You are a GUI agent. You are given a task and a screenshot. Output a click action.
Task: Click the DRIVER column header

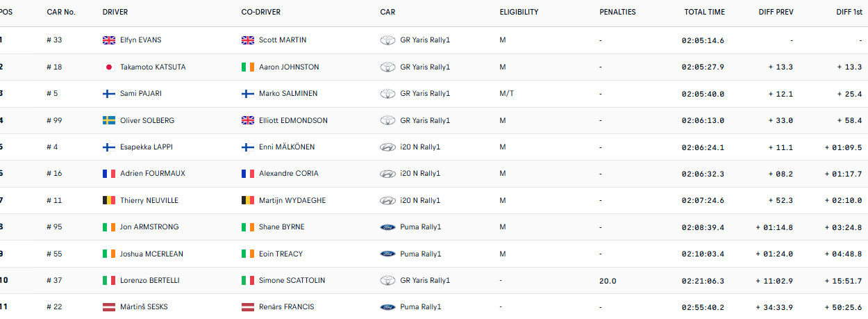[x=115, y=13]
